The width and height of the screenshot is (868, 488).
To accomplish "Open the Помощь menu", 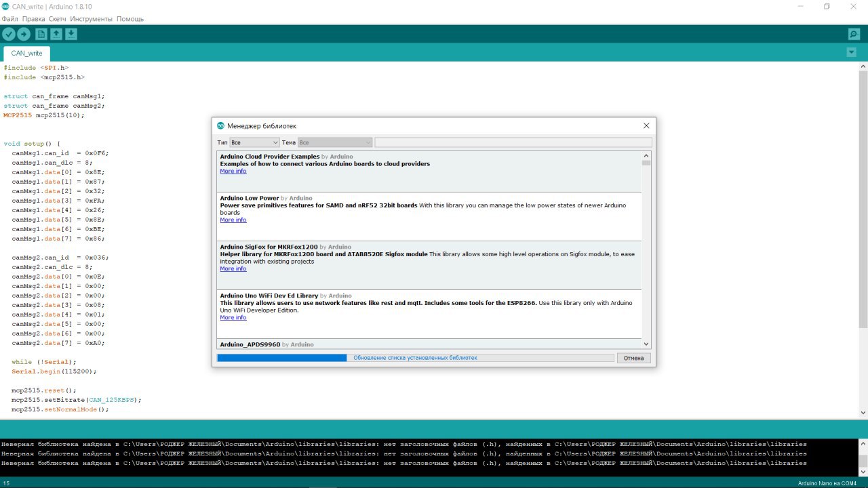I will (130, 19).
